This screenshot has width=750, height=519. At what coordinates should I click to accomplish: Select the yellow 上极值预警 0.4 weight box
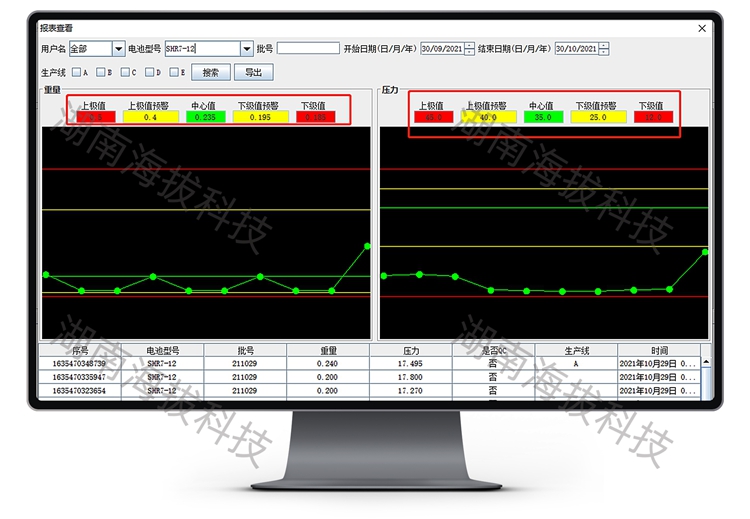[x=150, y=117]
